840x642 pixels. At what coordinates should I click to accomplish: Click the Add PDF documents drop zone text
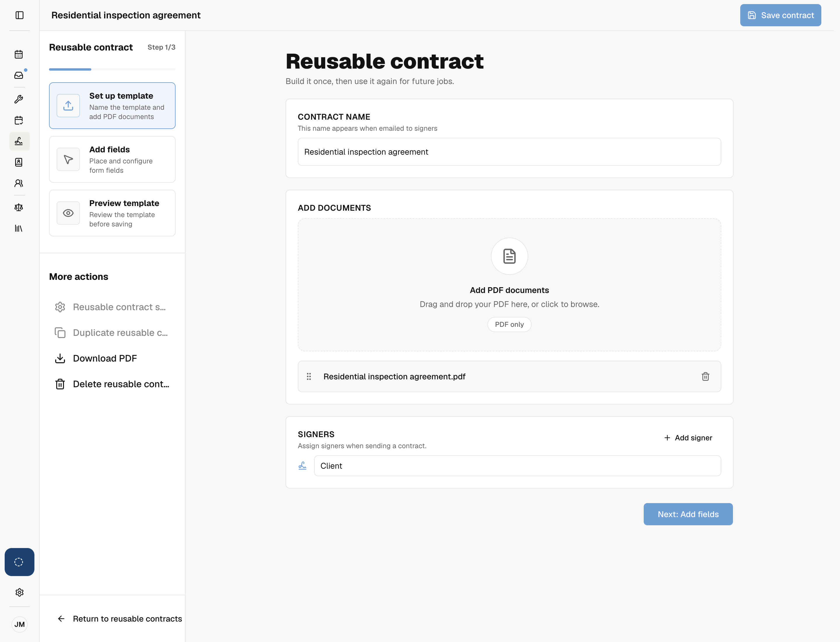click(509, 290)
